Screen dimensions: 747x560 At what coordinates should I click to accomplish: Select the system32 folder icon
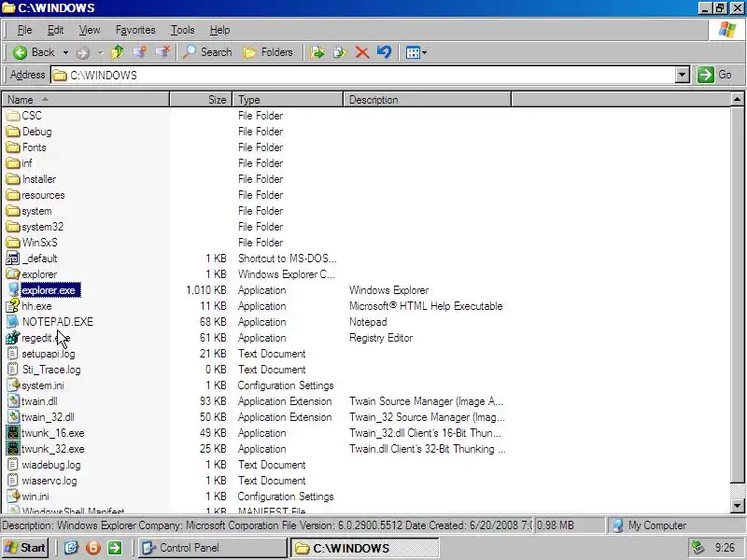point(13,227)
